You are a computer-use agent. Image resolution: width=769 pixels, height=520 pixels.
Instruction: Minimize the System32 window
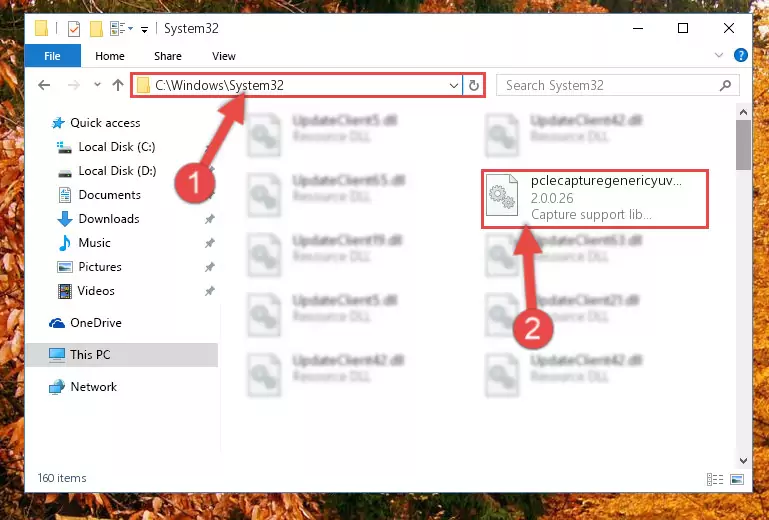[x=638, y=28]
